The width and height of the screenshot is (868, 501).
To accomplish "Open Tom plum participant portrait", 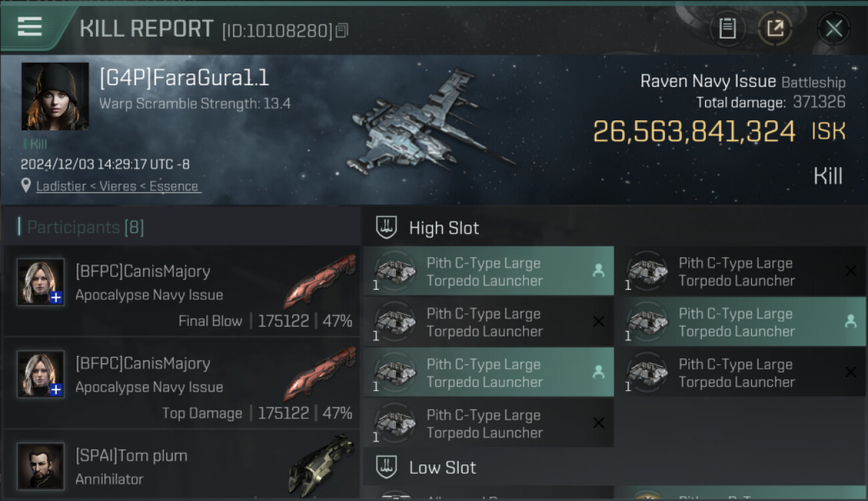I will [41, 466].
